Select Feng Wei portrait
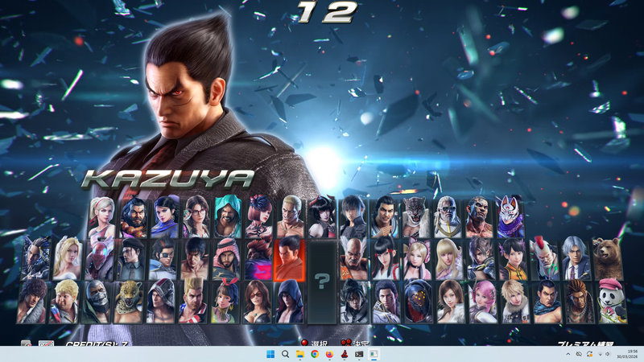Screen dimensions: 644x362 [547, 302]
